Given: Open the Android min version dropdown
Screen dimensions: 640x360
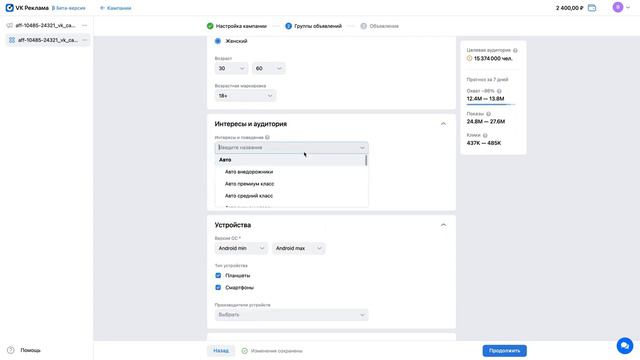Looking at the screenshot, I should click(241, 248).
